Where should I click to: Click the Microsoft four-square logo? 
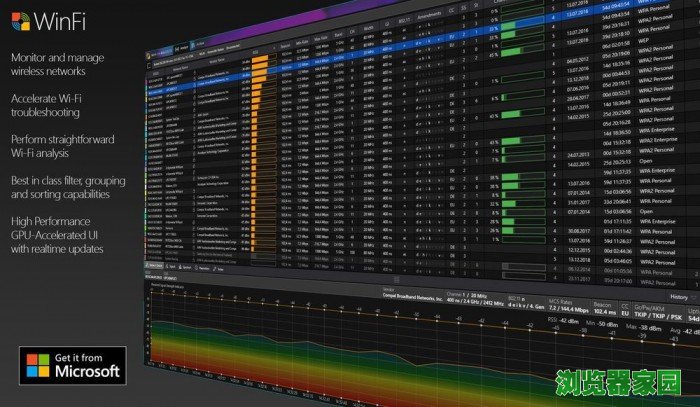[x=37, y=366]
